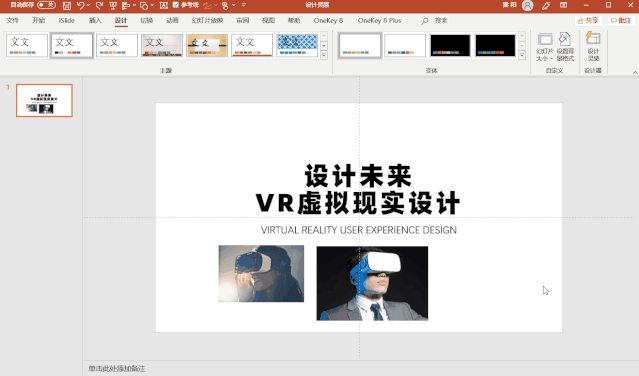Toggle the AutoSave (自动保存) switch
The image size is (639, 376).
(46, 5)
